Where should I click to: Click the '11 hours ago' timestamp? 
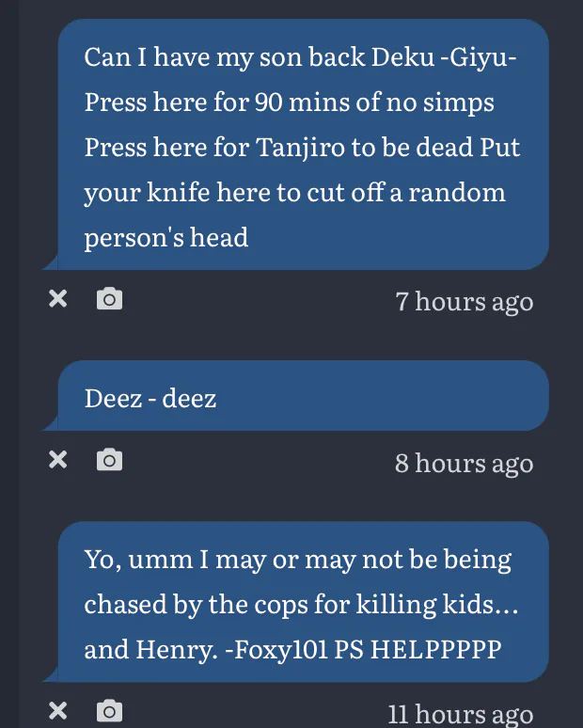pos(461,714)
